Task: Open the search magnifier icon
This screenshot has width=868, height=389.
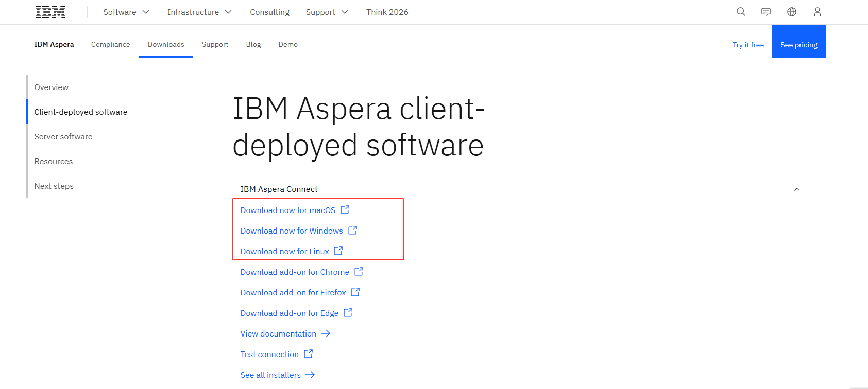Action: (x=741, y=12)
